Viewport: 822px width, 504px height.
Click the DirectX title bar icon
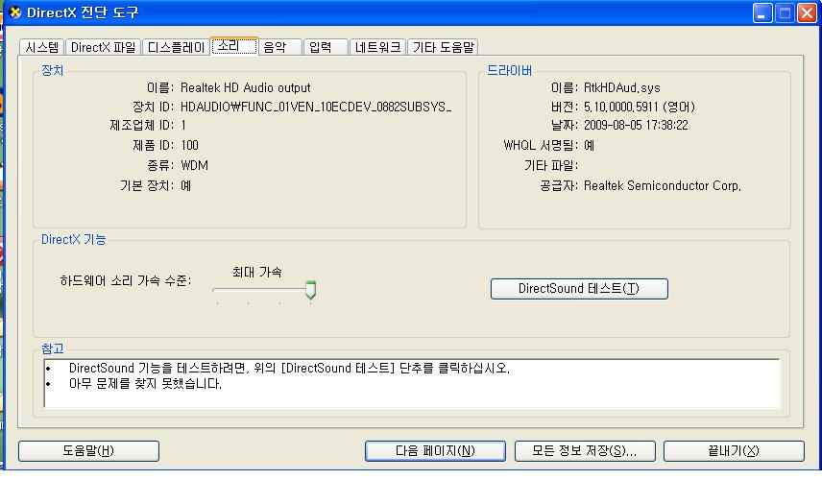coord(15,12)
